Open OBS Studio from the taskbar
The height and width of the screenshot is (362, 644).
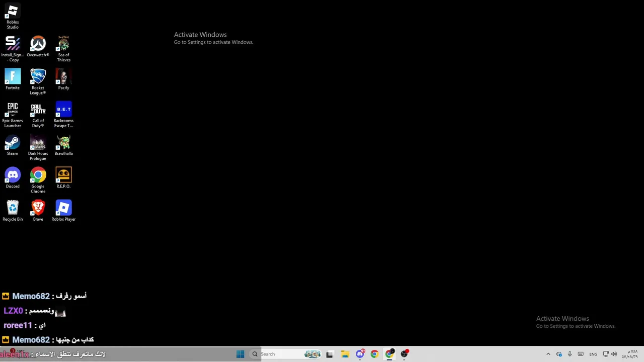tap(404, 354)
